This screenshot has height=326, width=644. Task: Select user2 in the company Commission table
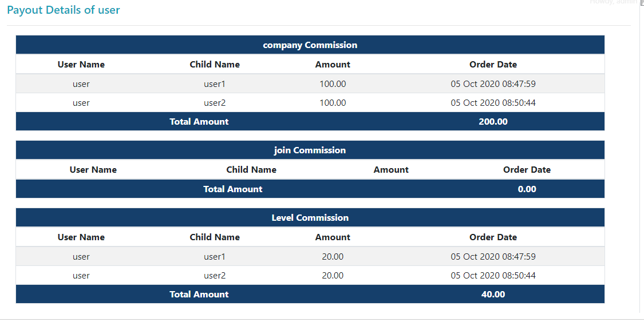pyautogui.click(x=215, y=103)
